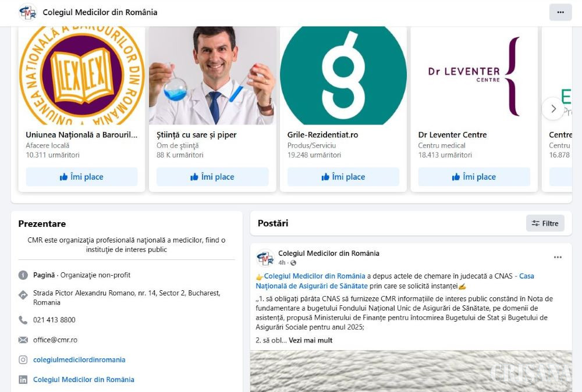Viewport: 582px width, 392px height.
Task: Open the colegiulmedicilordinromania Instagram link
Action: point(79,360)
